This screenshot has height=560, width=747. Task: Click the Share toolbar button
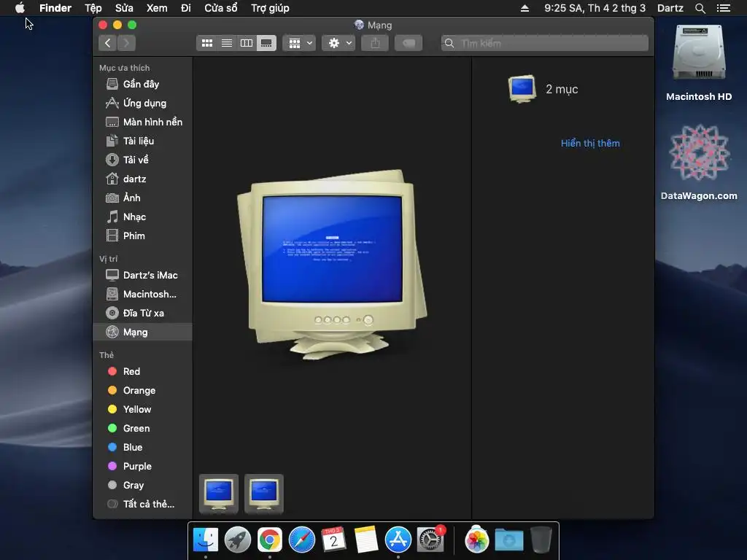[x=376, y=43]
